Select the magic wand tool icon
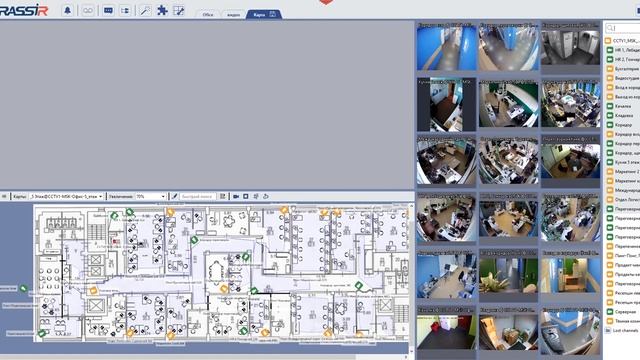 (x=145, y=11)
